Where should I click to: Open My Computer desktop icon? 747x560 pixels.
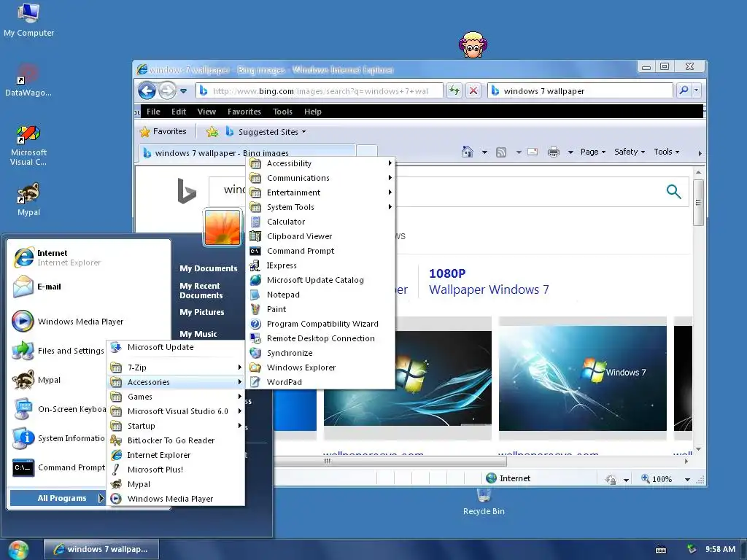tap(28, 20)
